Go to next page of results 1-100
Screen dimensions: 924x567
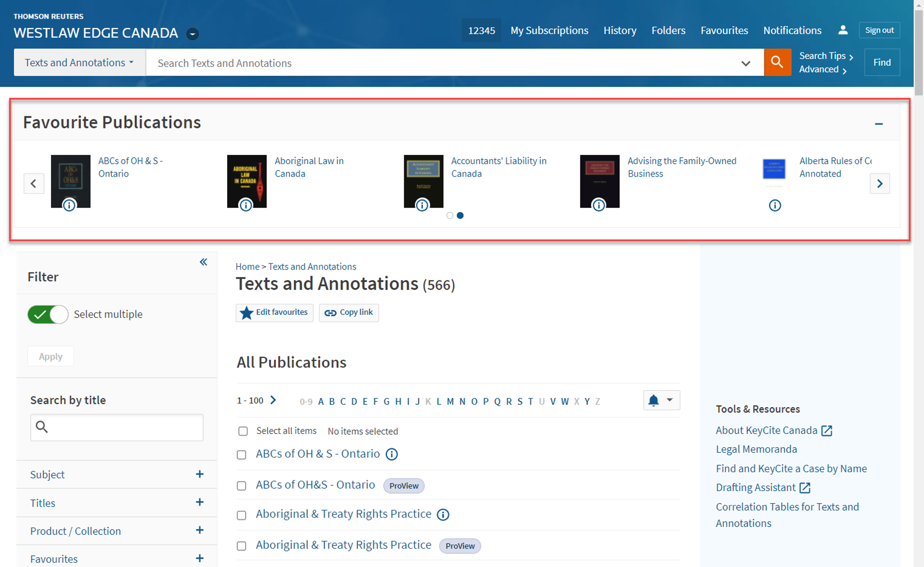(x=273, y=400)
